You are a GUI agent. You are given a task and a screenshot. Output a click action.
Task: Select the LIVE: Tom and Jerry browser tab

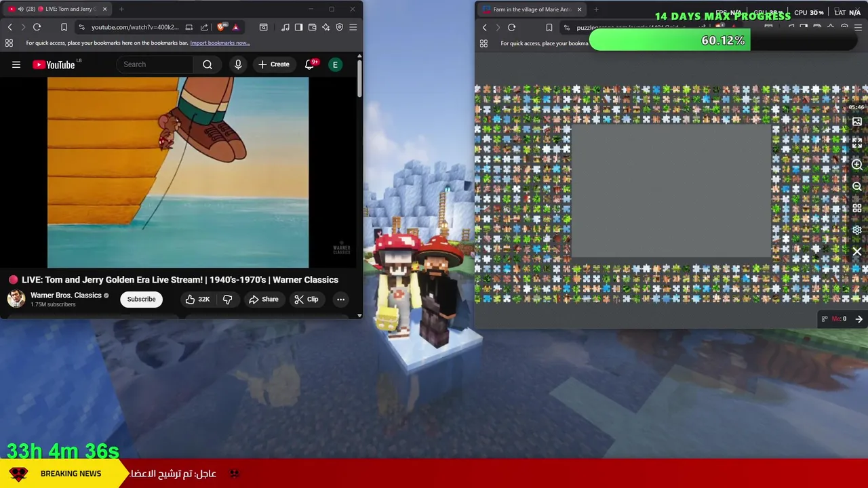pyautogui.click(x=58, y=9)
